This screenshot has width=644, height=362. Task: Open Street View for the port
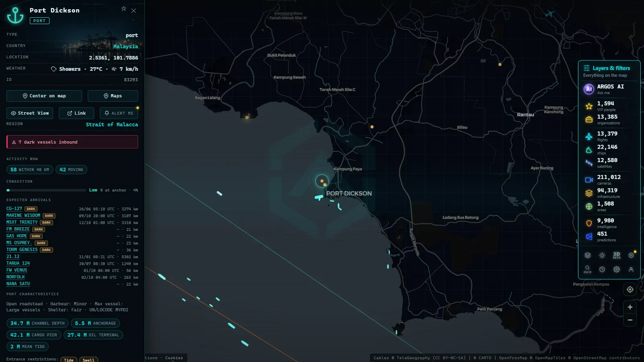pyautogui.click(x=30, y=113)
